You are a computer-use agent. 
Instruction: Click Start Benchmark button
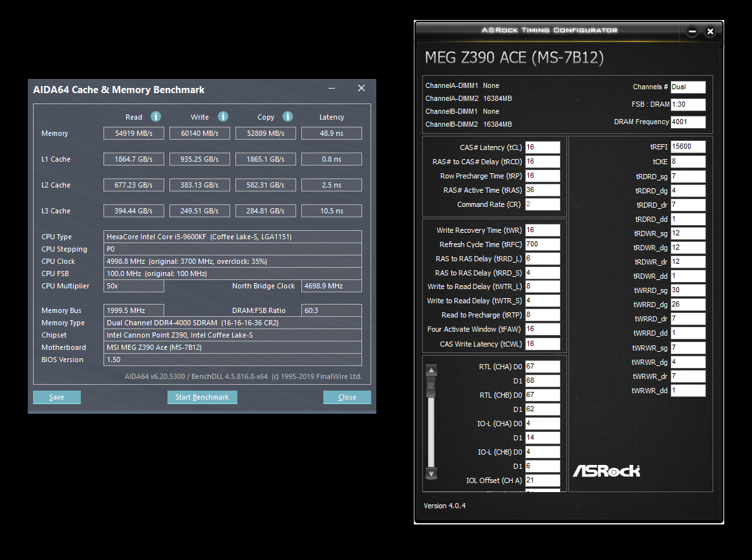pos(202,397)
